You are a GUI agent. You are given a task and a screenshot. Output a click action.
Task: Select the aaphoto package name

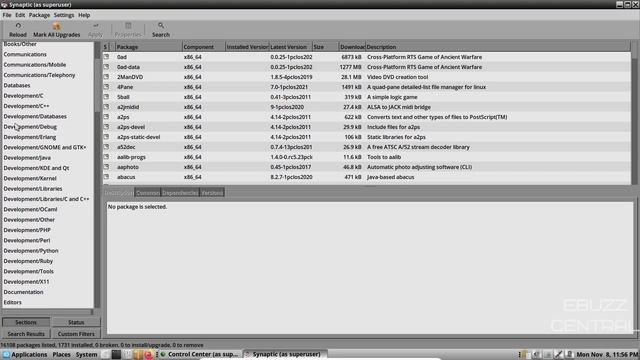point(128,167)
